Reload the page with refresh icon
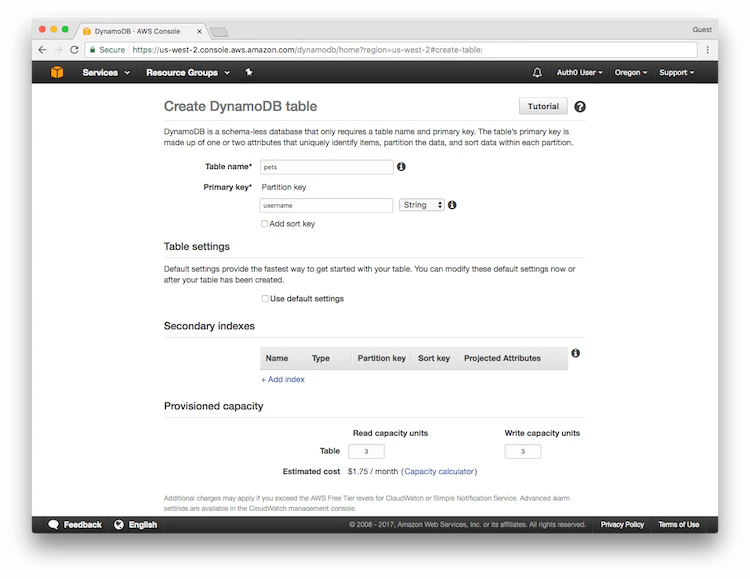Image resolution: width=750 pixels, height=579 pixels. pos(74,50)
